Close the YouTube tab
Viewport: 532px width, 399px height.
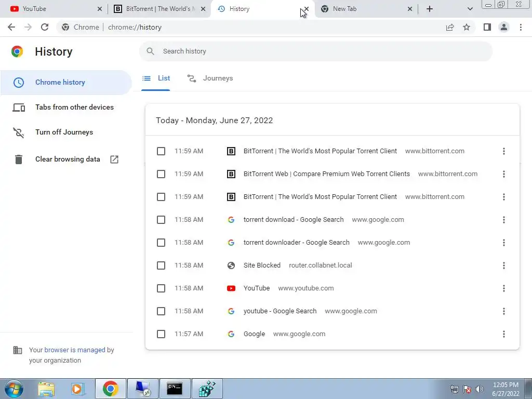99,9
